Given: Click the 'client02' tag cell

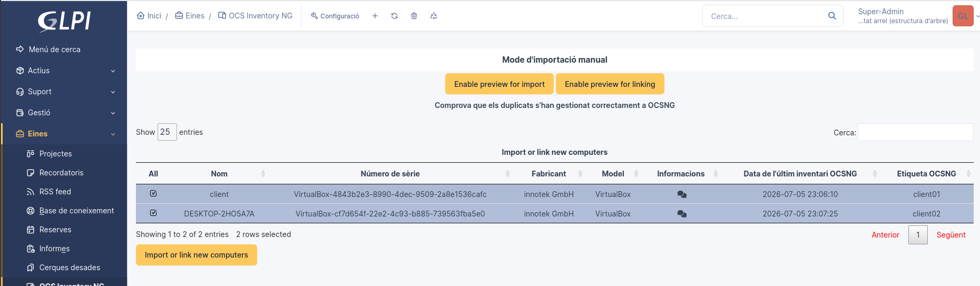Looking at the screenshot, I should [926, 214].
